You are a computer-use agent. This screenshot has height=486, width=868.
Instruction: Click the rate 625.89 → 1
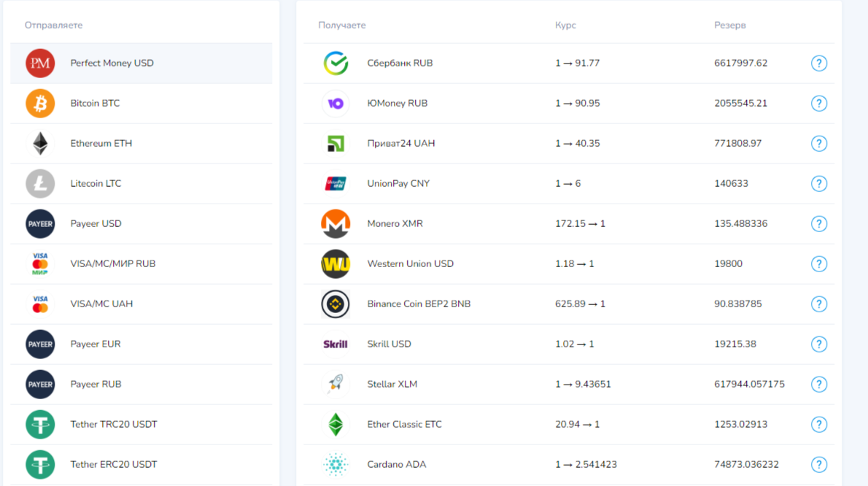tap(580, 304)
